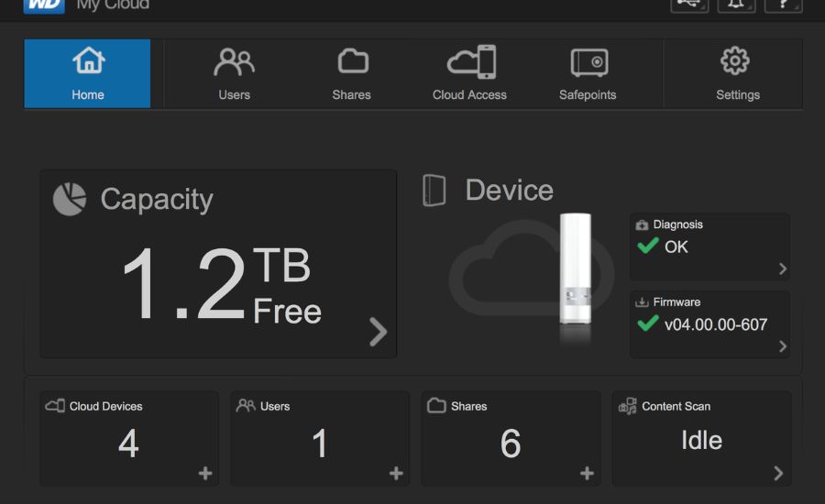Click the Users tile icon
The height and width of the screenshot is (504, 825).
coord(246,406)
